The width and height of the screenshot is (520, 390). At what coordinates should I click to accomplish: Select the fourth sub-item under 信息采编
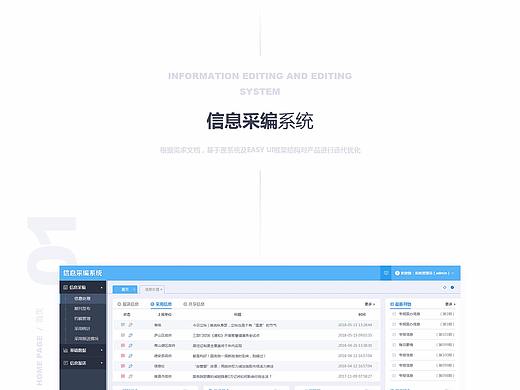point(82,329)
